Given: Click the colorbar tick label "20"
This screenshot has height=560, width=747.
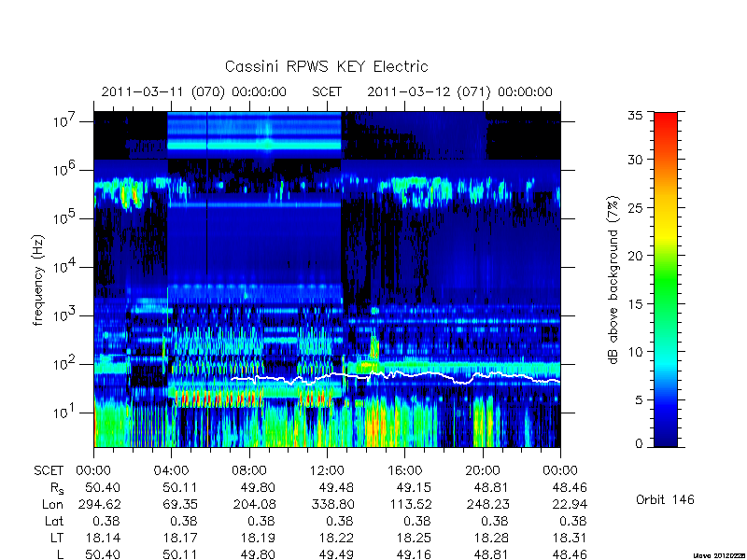Looking at the screenshot, I should (636, 255).
